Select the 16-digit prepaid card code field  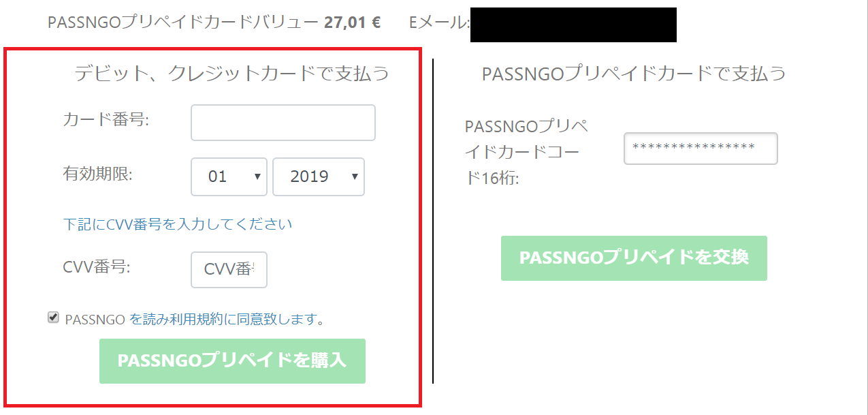coord(701,149)
